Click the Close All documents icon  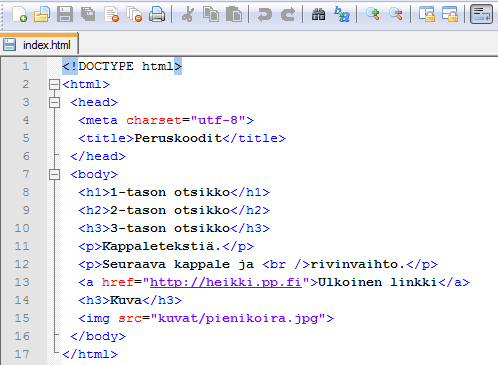pyautogui.click(x=134, y=15)
